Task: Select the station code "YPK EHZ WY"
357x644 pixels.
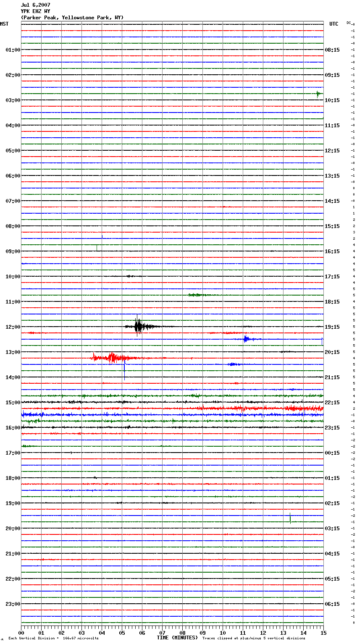Action: pyautogui.click(x=35, y=11)
